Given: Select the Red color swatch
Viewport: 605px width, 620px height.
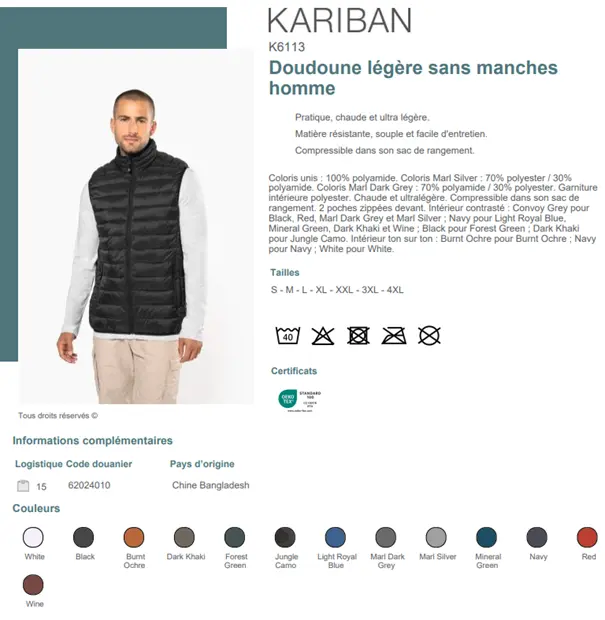Looking at the screenshot, I should [587, 537].
